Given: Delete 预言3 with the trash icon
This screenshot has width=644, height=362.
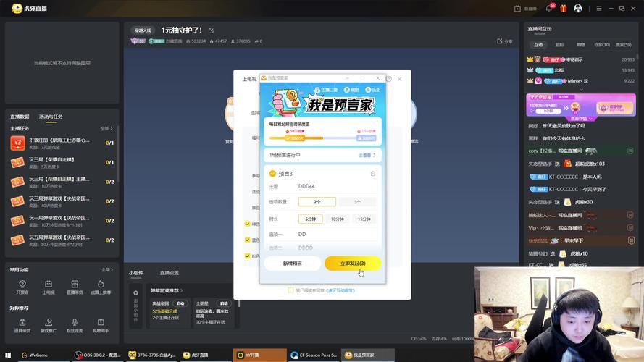Looking at the screenshot, I should (x=373, y=174).
